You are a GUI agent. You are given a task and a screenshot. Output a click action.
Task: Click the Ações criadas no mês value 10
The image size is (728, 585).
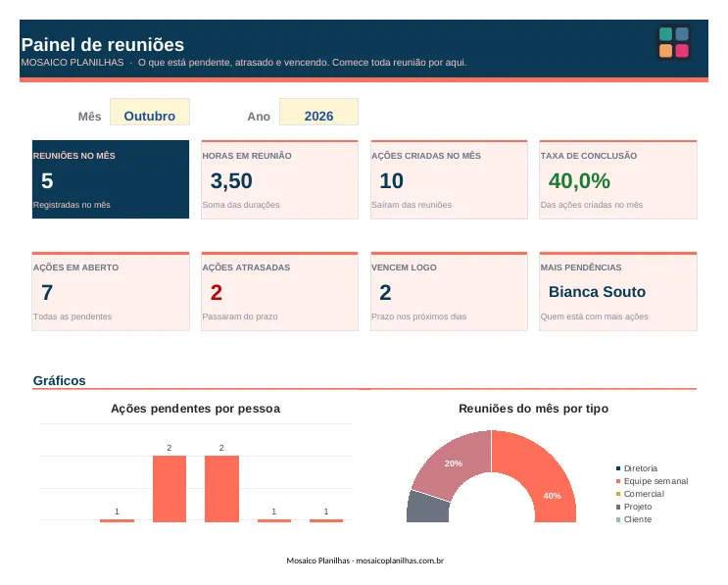point(391,180)
